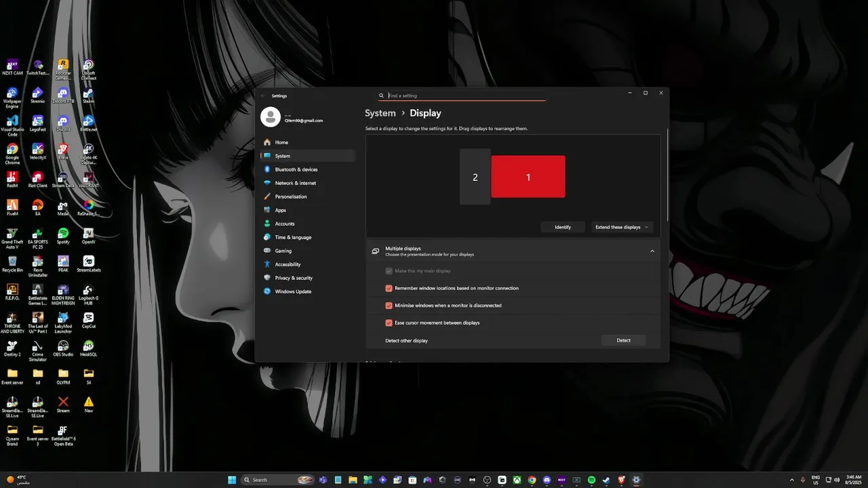Image resolution: width=868 pixels, height=488 pixels.
Task: Open the weather widget on taskbar
Action: 17,480
